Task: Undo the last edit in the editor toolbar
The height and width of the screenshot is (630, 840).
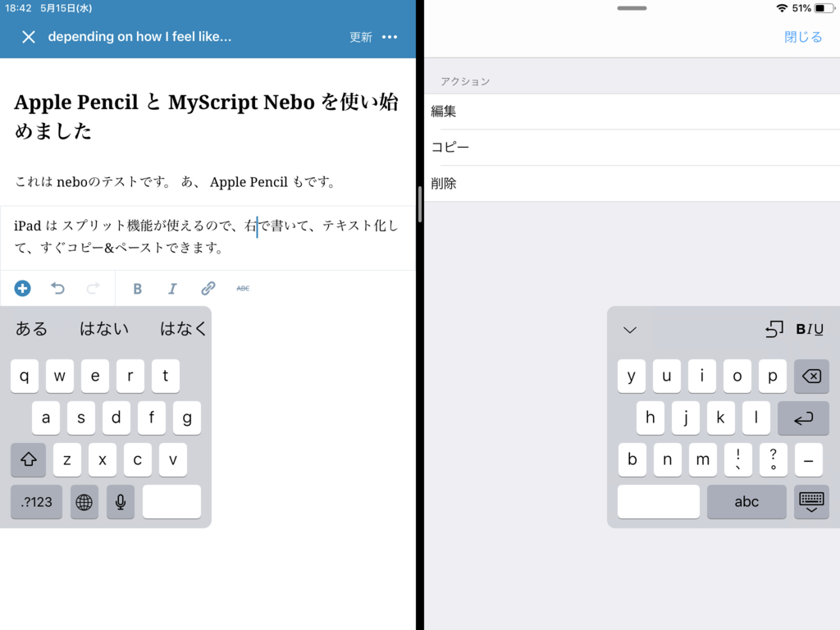Action: [57, 288]
